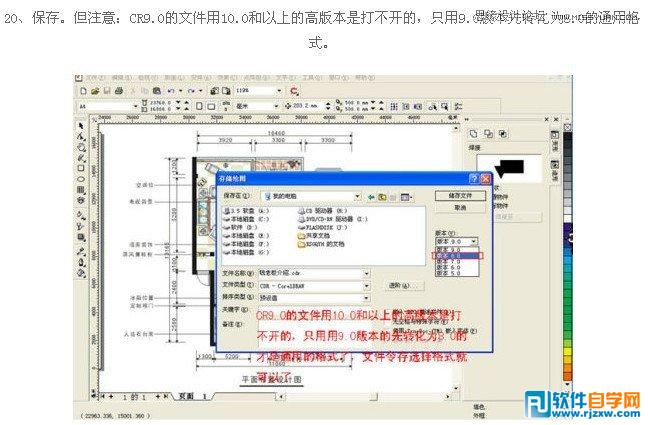Switch to the 页面 1 page tab
Image resolution: width=648 pixels, height=425 pixels.
192,396
